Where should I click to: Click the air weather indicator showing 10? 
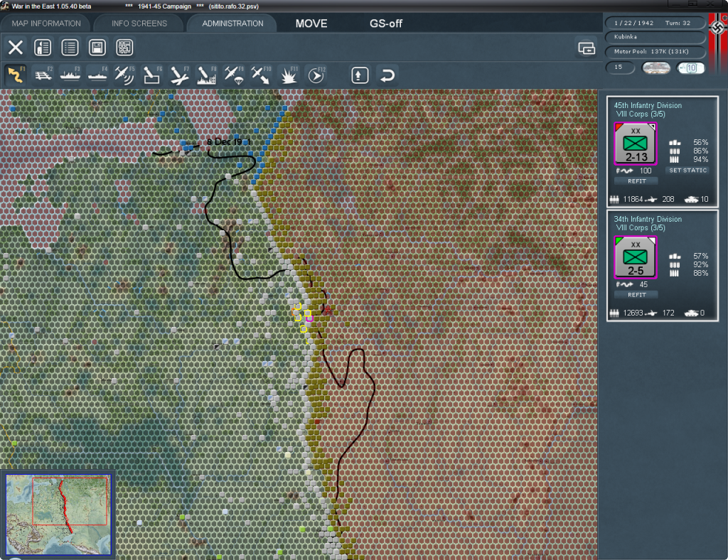pyautogui.click(x=690, y=68)
